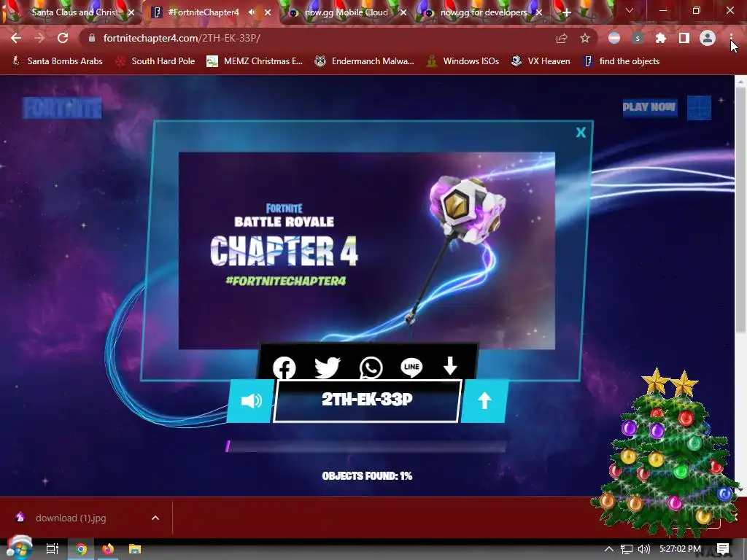The image size is (747, 560).
Task: Open the Chrome profile avatar
Action: point(708,38)
